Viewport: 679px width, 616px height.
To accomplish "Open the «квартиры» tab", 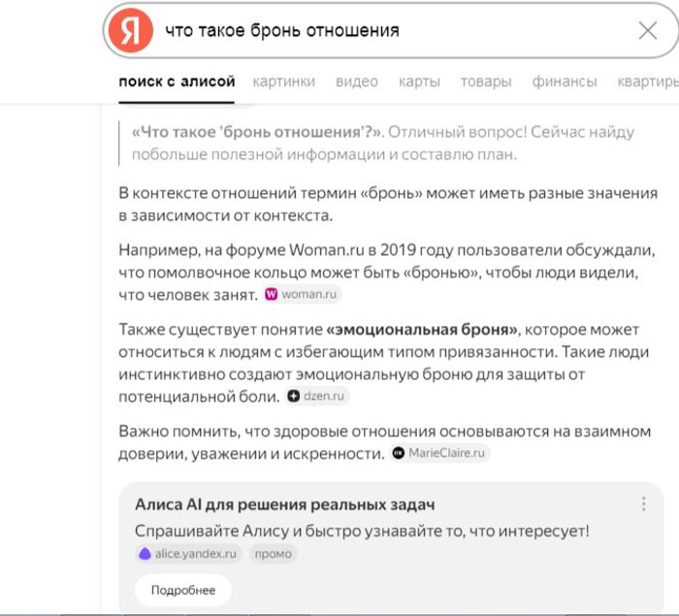I will point(647,81).
